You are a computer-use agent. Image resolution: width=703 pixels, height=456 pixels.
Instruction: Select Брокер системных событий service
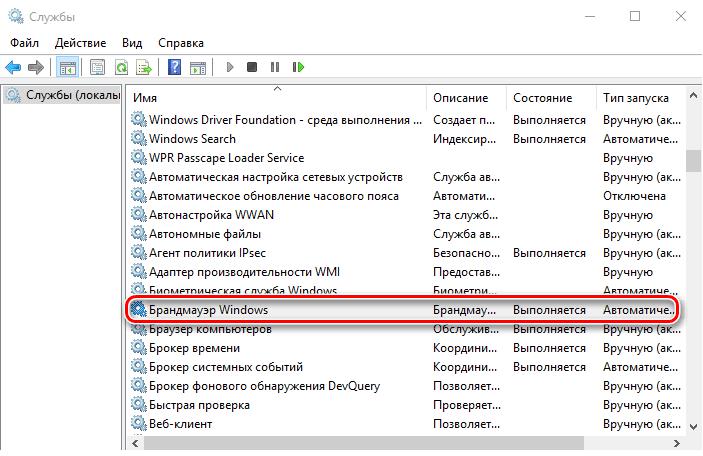(x=226, y=367)
